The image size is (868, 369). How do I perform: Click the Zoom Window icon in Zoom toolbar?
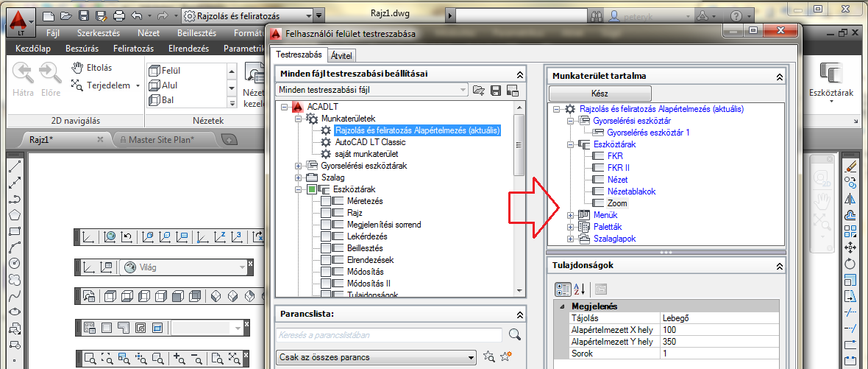tap(90, 357)
